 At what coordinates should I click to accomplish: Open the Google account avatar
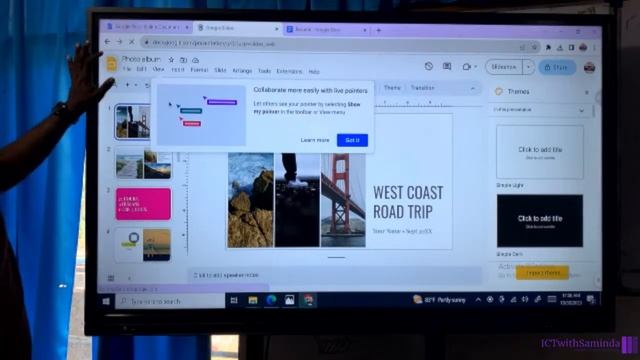click(589, 67)
